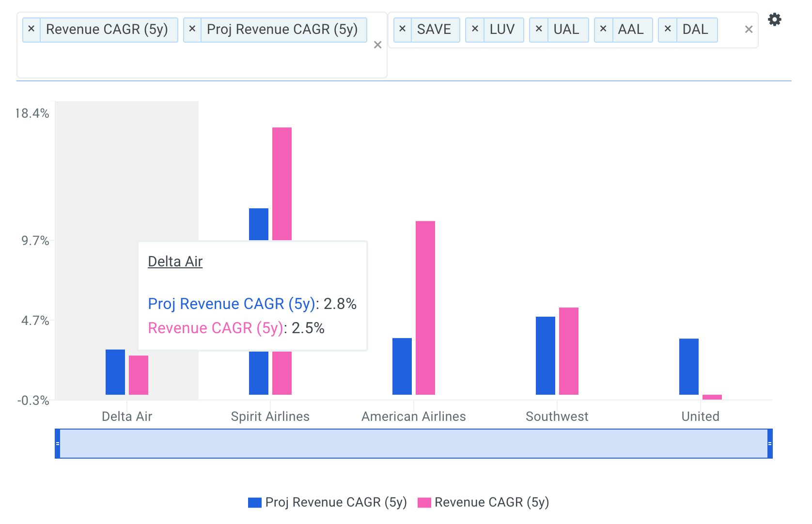This screenshot has height=524, width=812.
Task: Open chart settings gear
Action: click(x=775, y=19)
